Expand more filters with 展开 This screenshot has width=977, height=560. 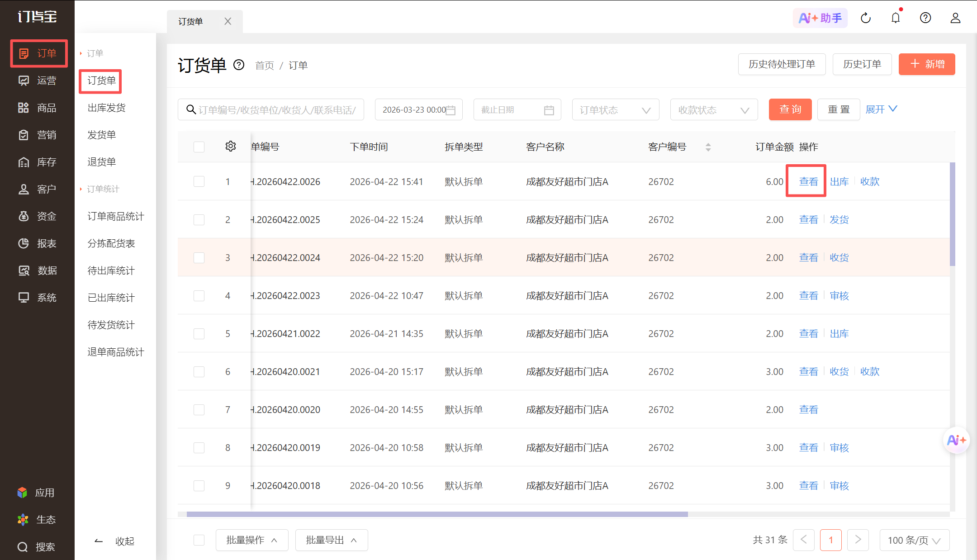tap(881, 109)
